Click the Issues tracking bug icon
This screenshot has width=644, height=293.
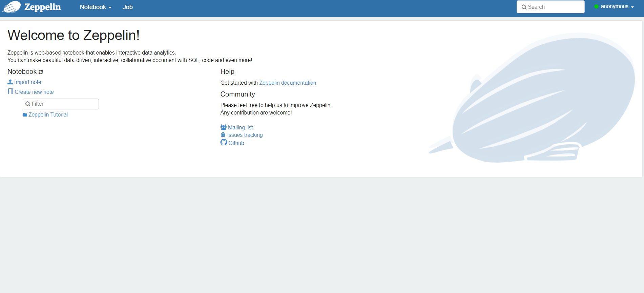223,135
